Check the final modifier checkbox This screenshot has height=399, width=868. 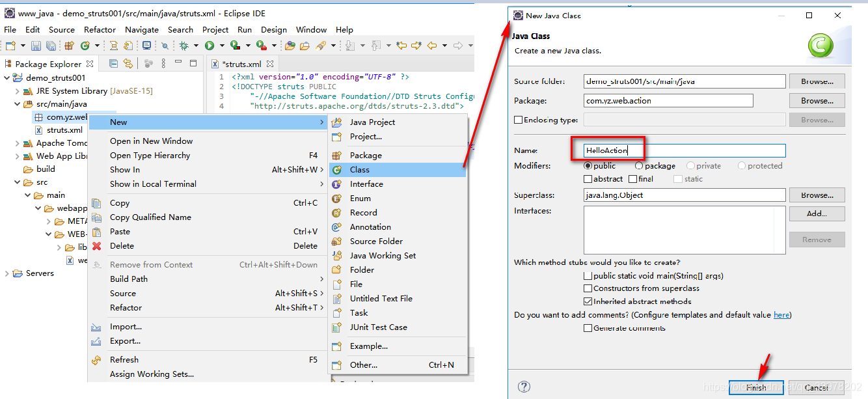[x=632, y=179]
